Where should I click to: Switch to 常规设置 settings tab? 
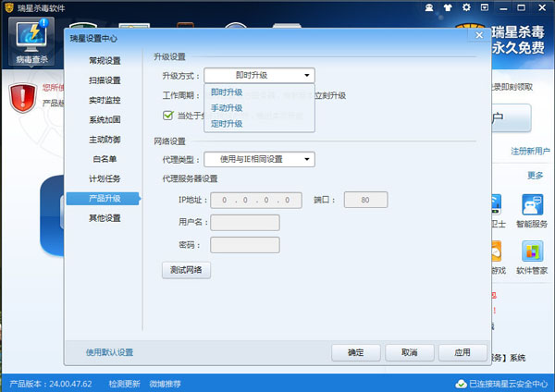105,61
